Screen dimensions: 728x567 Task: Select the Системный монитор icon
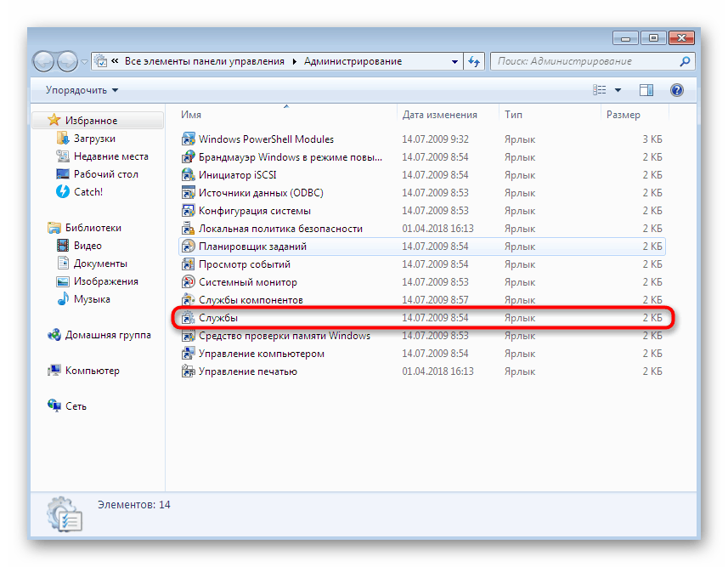pyautogui.click(x=188, y=282)
